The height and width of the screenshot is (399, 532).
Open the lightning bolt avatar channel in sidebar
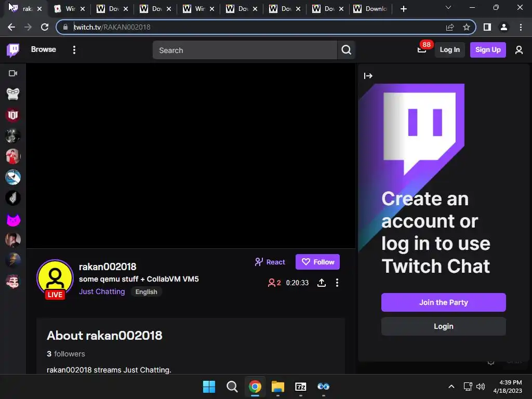pos(13,261)
